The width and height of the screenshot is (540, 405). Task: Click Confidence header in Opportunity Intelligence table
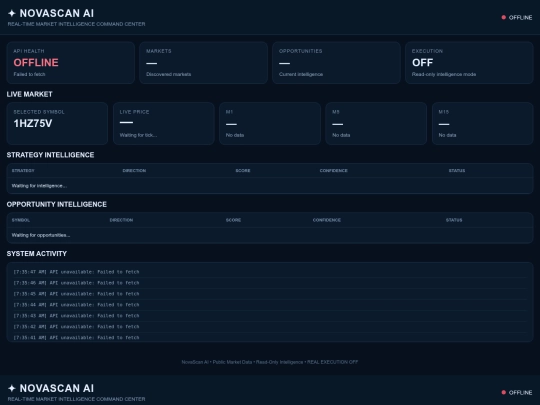click(326, 220)
